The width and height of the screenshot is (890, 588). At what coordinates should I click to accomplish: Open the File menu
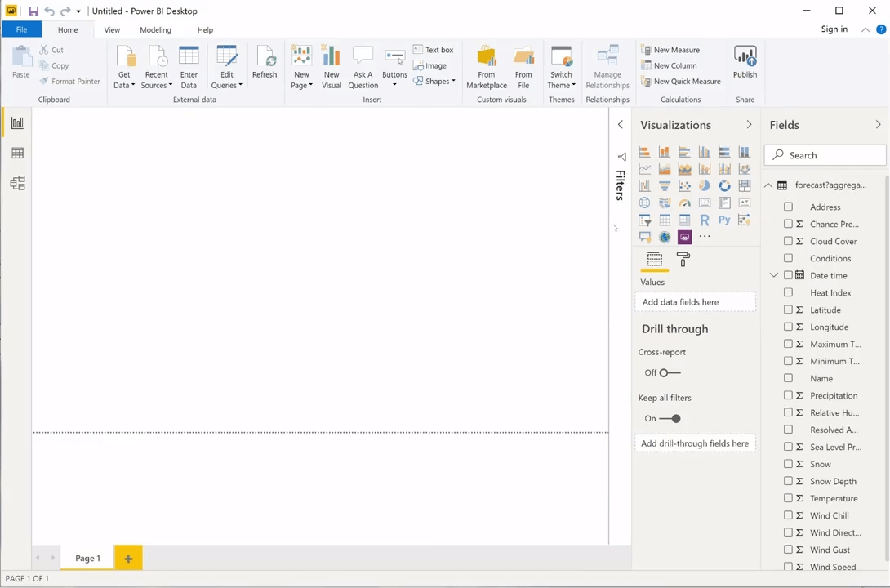coord(21,30)
